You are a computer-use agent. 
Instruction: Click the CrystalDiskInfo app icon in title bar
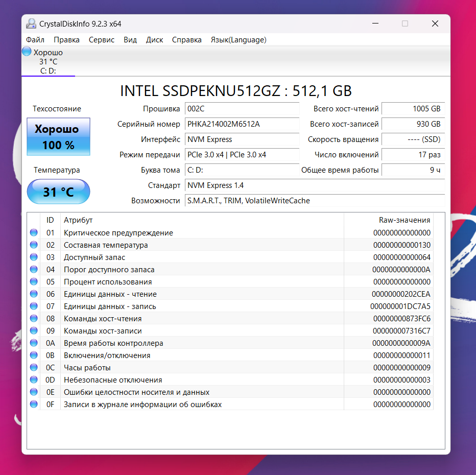click(32, 24)
